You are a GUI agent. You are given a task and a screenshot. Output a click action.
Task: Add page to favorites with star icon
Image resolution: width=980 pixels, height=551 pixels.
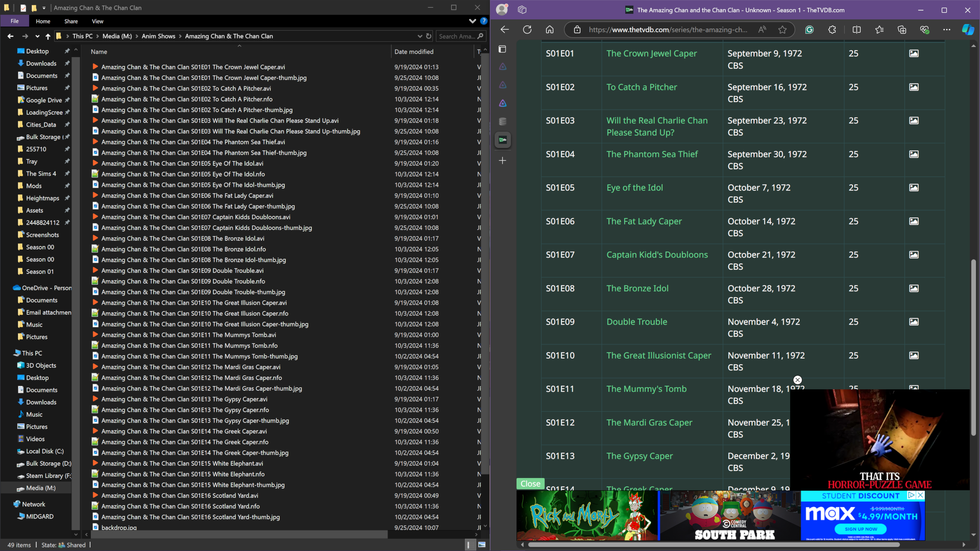pos(782,30)
